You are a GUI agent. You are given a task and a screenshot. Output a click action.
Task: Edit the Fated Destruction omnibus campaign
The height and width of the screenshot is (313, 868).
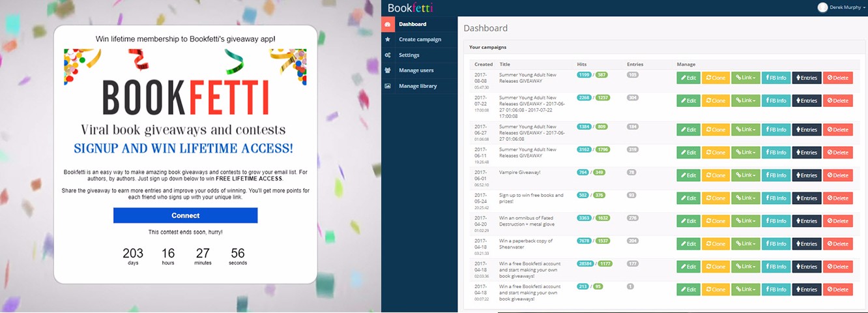tap(688, 221)
